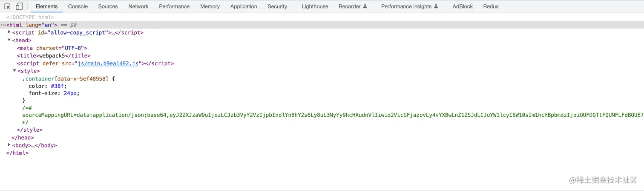Click the sourceMappingURL base64 comment line
Viewport: 644px width, 191px height.
[x=333, y=115]
